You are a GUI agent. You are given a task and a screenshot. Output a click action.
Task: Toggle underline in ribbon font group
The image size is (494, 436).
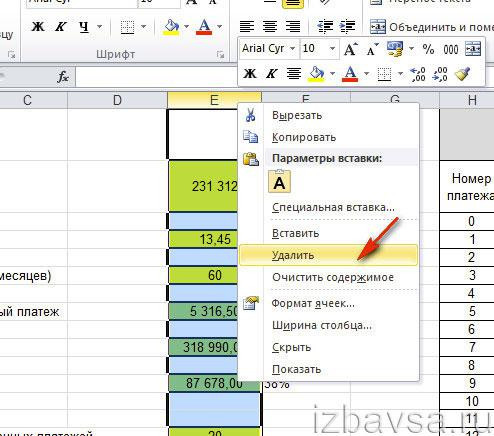pyautogui.click(x=84, y=27)
